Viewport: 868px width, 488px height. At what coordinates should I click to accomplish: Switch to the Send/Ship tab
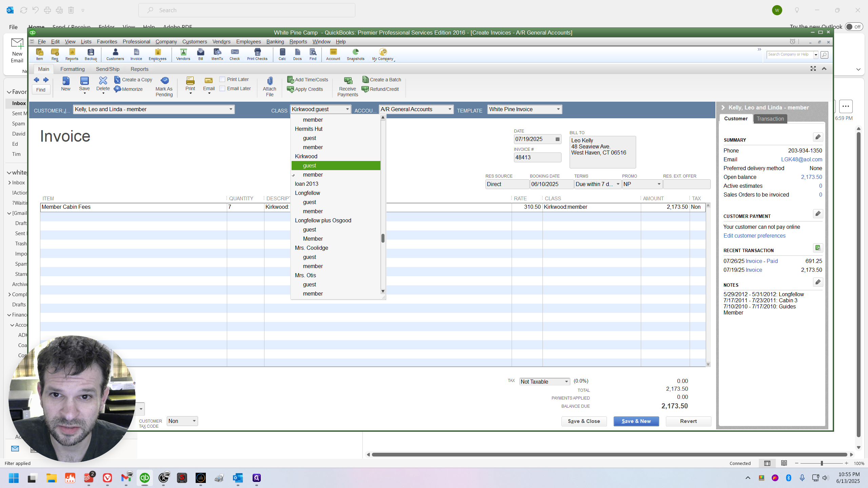(108, 69)
